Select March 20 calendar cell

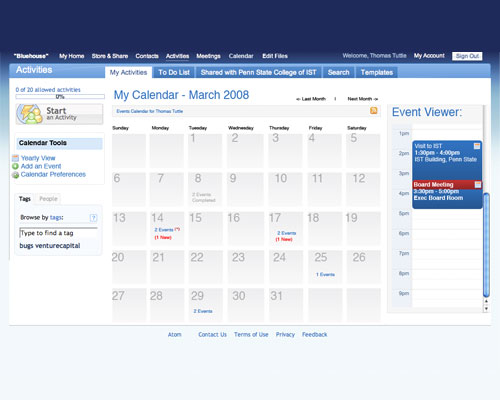click(x=129, y=266)
